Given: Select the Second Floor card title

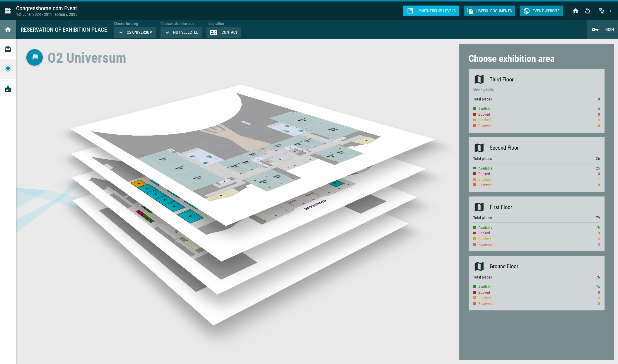Looking at the screenshot, I should (x=504, y=148).
